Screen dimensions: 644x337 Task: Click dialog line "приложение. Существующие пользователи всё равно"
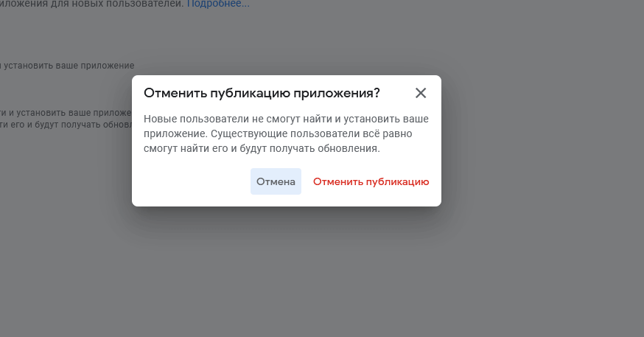278,133
